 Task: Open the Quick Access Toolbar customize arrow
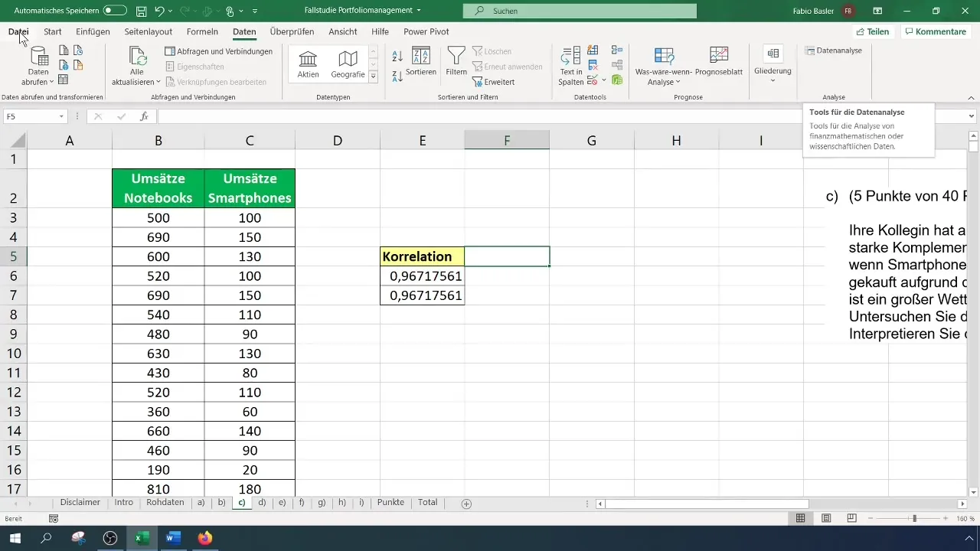coord(255,11)
